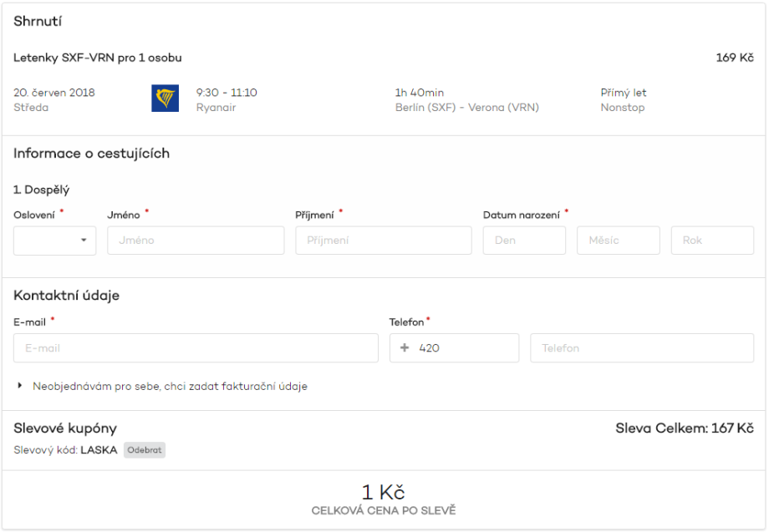The width and height of the screenshot is (769, 532).
Task: Click into the E-mail input field
Action: tap(196, 348)
